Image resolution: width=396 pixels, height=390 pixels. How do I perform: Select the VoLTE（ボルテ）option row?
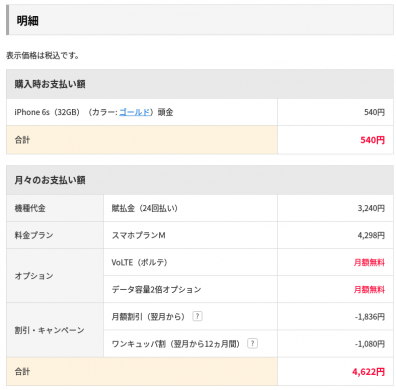(248, 262)
